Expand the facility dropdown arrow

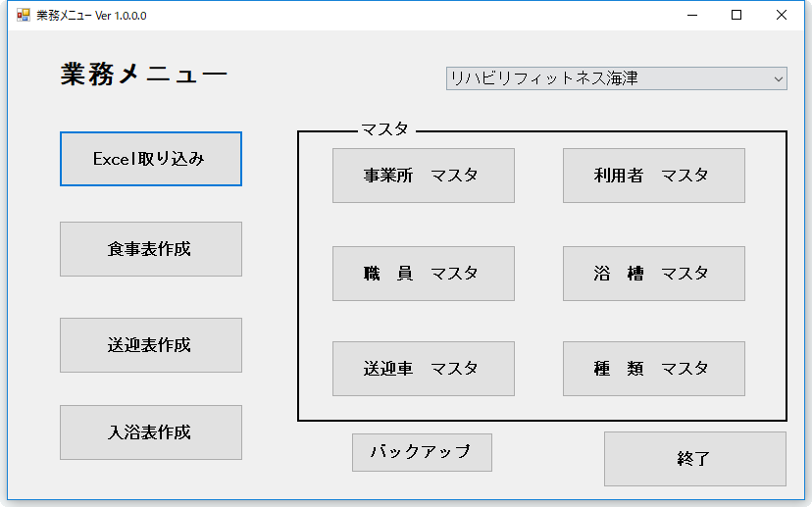[778, 78]
